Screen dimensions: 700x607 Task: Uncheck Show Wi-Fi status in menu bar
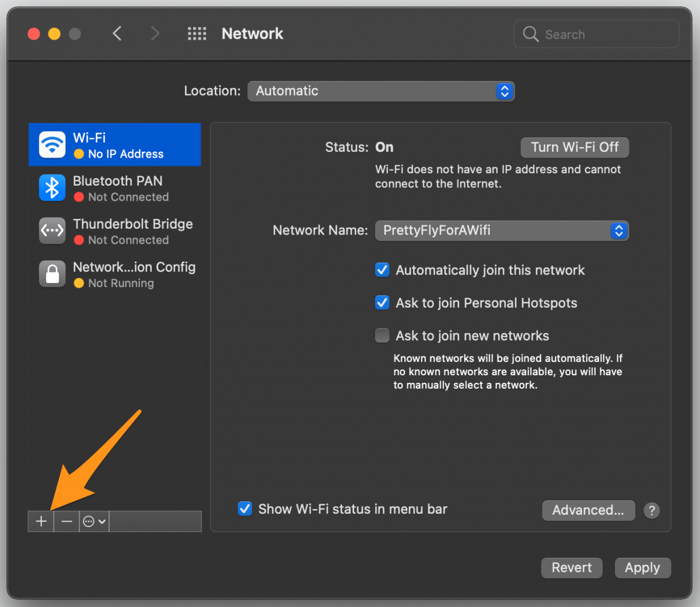tap(244, 508)
